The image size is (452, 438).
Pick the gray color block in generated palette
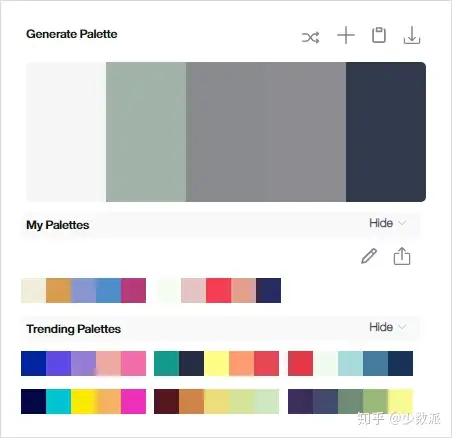[x=266, y=132]
